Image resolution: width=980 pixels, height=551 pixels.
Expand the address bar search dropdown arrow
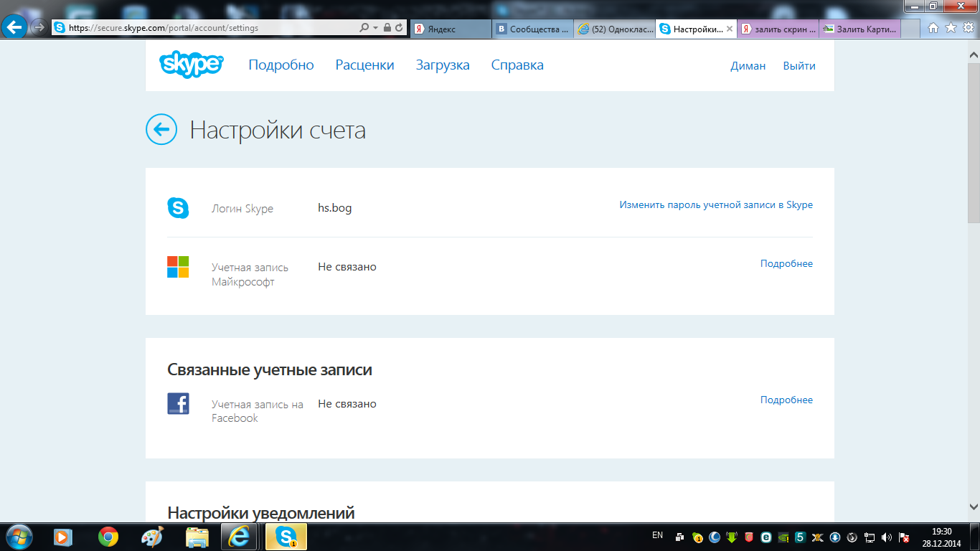coord(375,28)
